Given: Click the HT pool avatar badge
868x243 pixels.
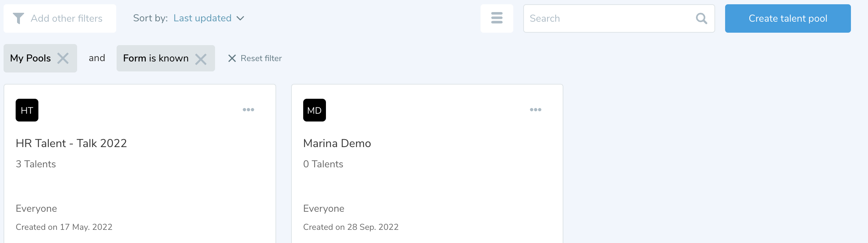Looking at the screenshot, I should coord(27,110).
